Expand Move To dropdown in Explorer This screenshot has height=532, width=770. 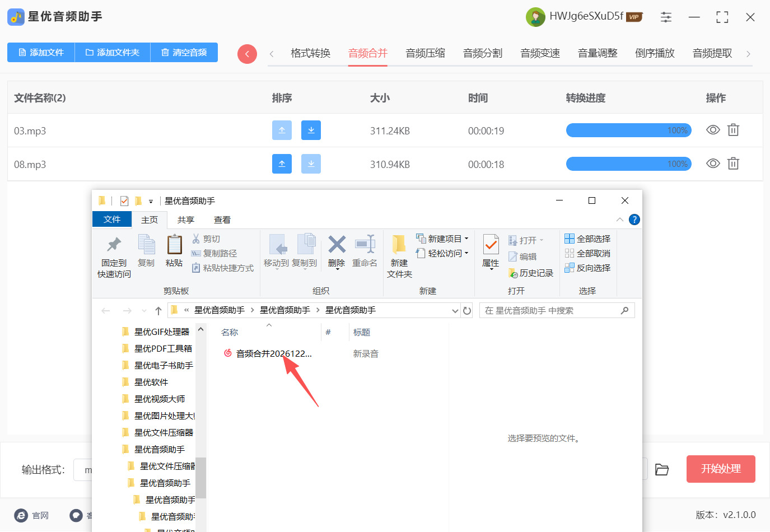(x=277, y=270)
